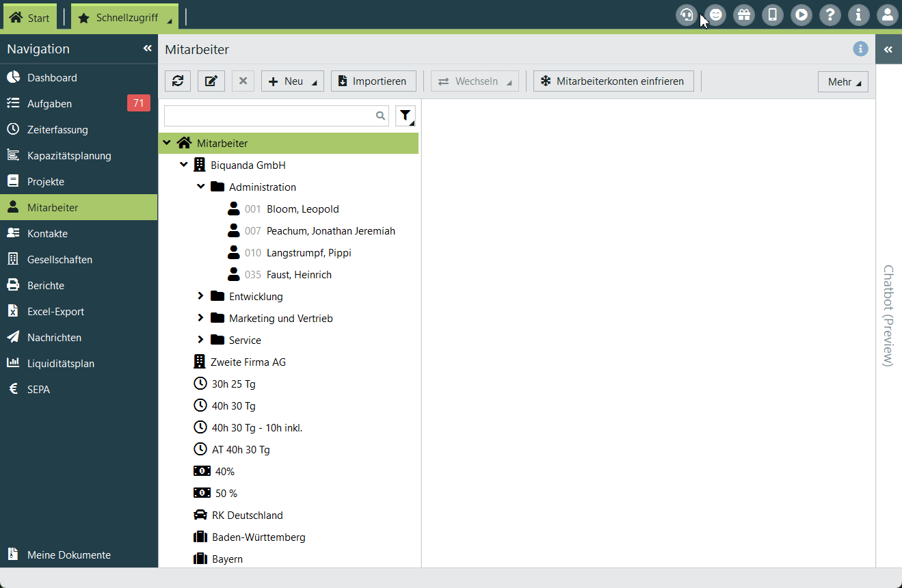This screenshot has height=588, width=902.
Task: Expand the Marketing und Vertrieb folder
Action: point(200,318)
